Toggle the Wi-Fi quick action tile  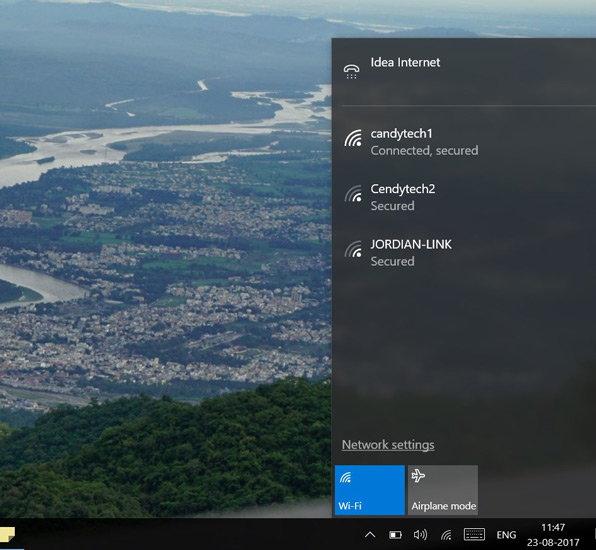coord(369,490)
